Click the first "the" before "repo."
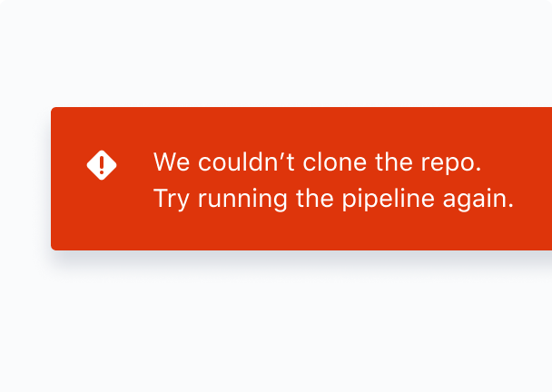The image size is (552, 392). point(394,162)
